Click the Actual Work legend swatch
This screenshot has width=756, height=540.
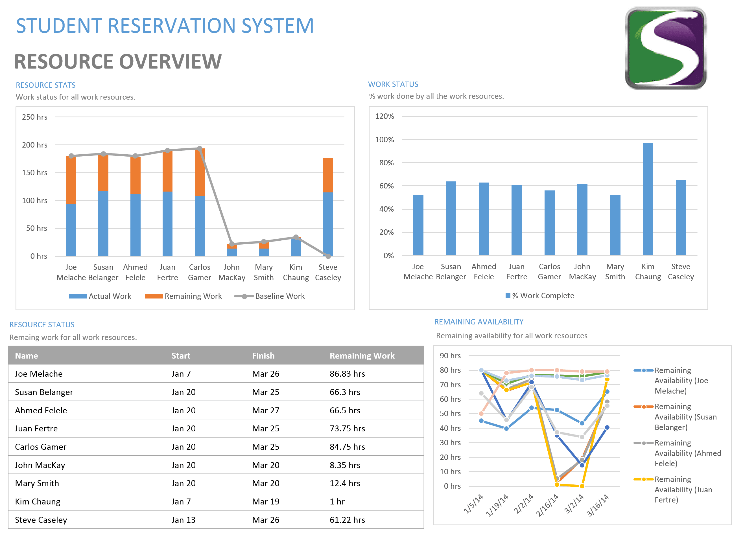[78, 296]
